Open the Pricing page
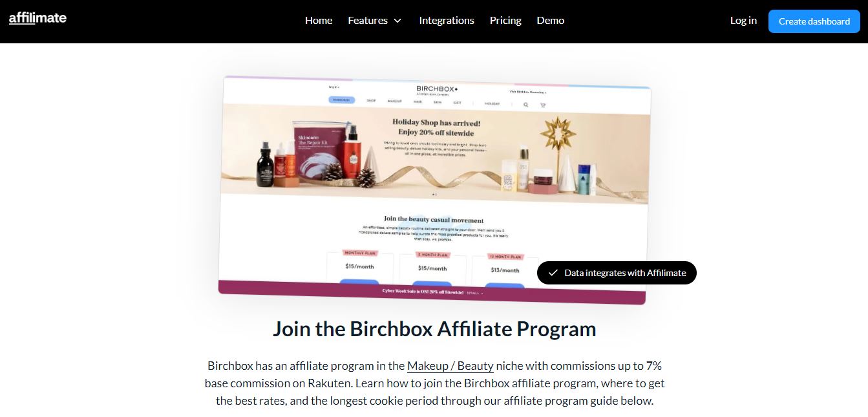868x417 pixels. pyautogui.click(x=505, y=21)
